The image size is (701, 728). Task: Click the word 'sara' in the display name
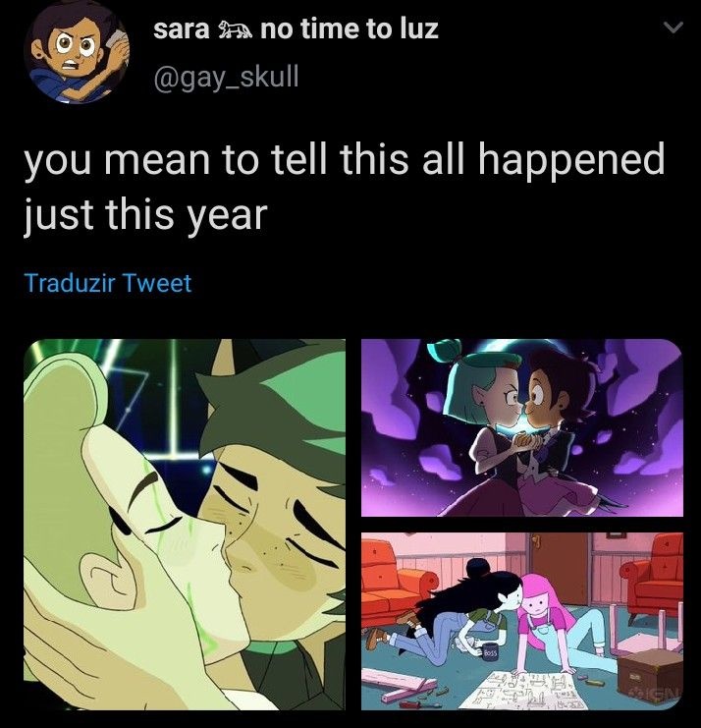182,29
